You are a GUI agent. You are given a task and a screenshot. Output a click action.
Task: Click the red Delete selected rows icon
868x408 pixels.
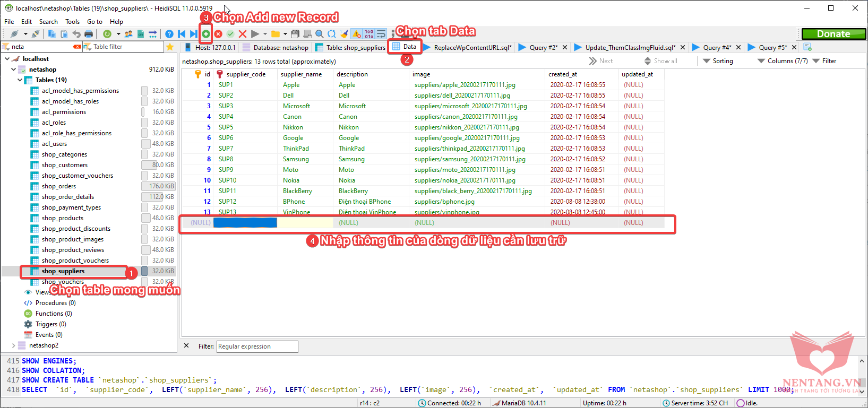point(218,34)
